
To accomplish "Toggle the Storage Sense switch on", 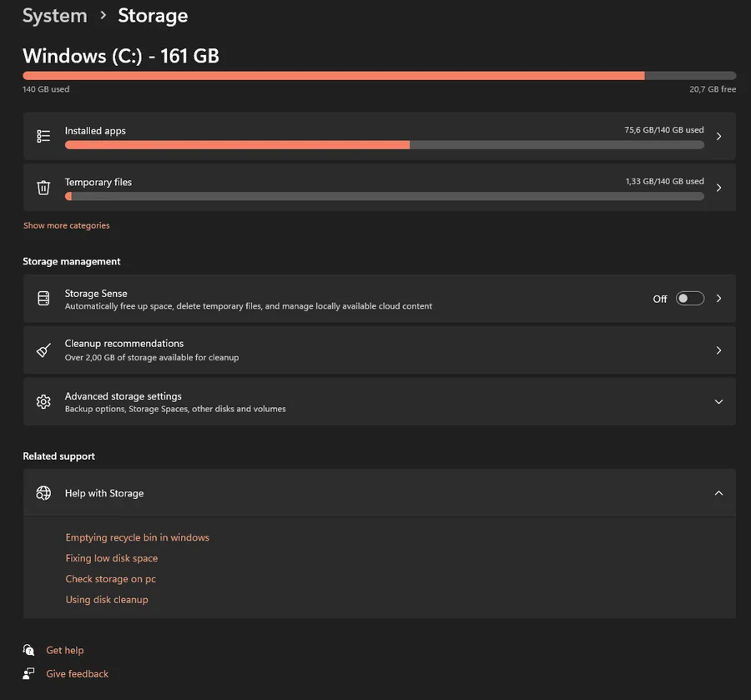I will tap(690, 299).
